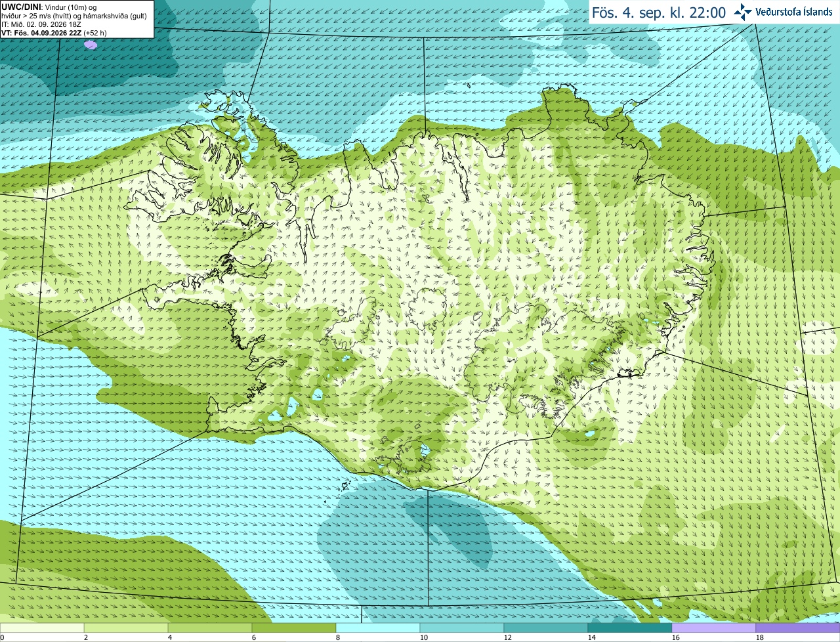This screenshot has width=840, height=642.
Task: Click the Veðurstofa Íslands text label
Action: pos(794,12)
